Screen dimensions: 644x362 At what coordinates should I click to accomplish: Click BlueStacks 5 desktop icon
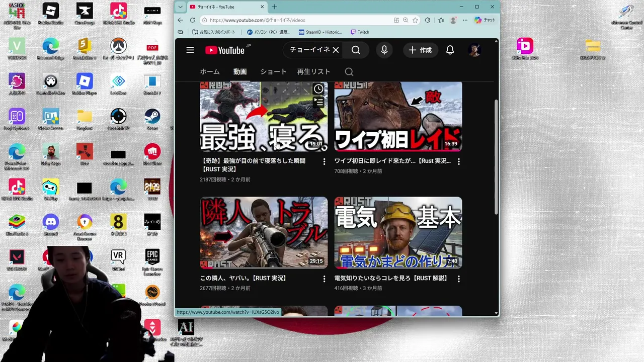(17, 225)
